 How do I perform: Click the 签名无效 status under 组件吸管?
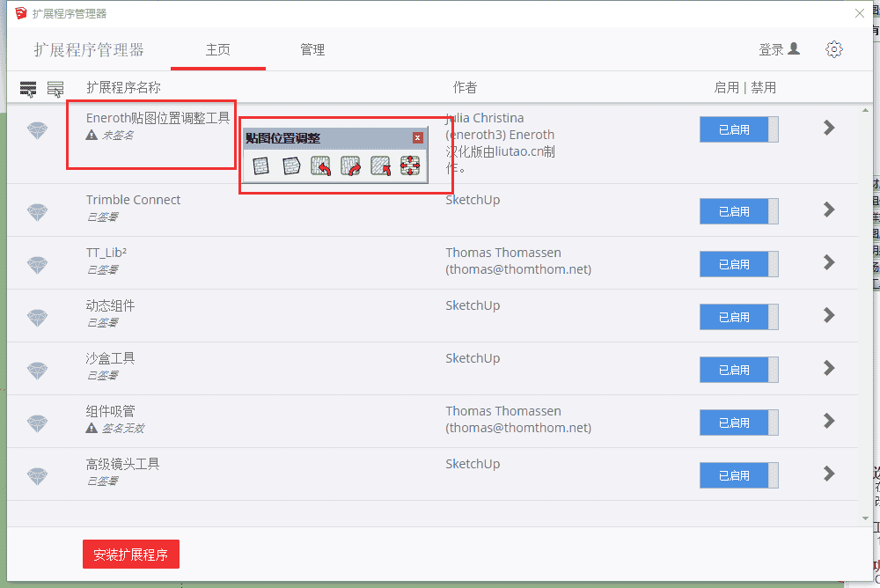pyautogui.click(x=123, y=429)
